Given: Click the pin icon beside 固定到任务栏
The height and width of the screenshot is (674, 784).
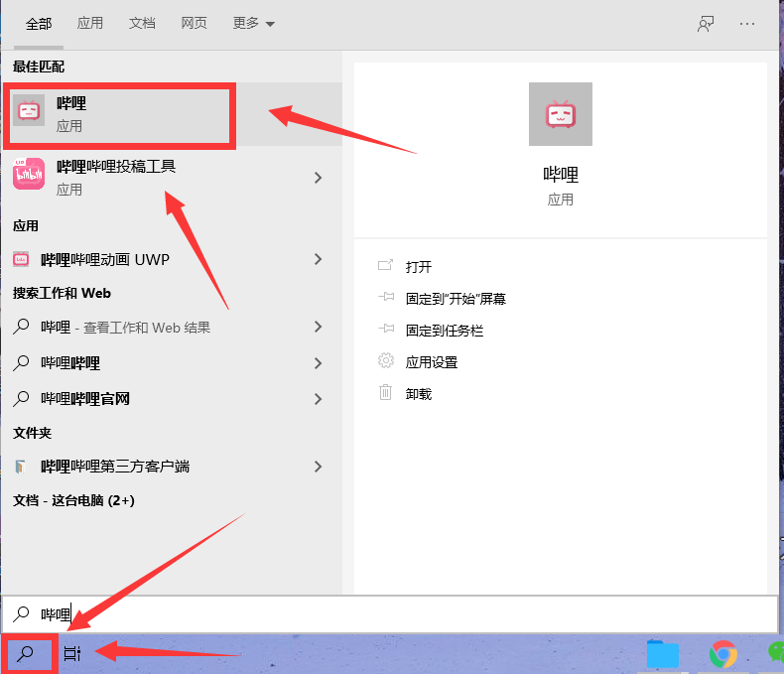Looking at the screenshot, I should click(386, 329).
